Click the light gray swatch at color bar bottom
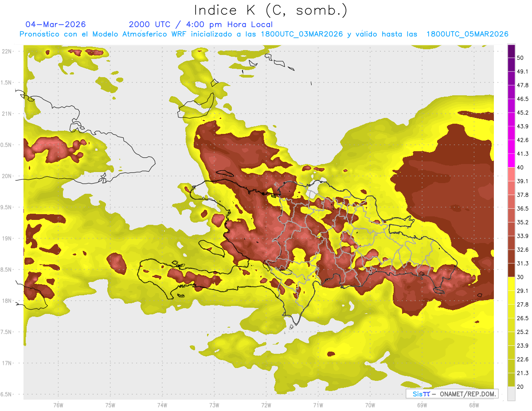Image resolution: width=532 pixels, height=411 pixels. pyautogui.click(x=511, y=393)
